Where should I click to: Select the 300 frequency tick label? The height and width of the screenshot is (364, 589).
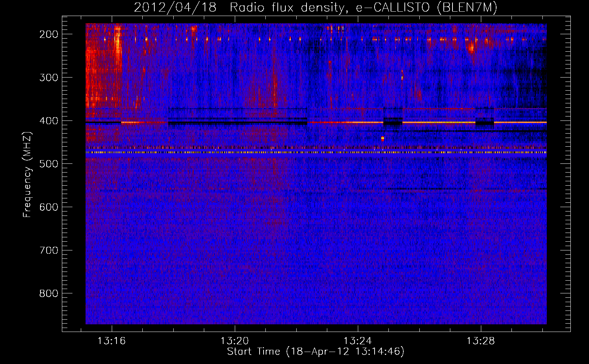click(x=48, y=78)
